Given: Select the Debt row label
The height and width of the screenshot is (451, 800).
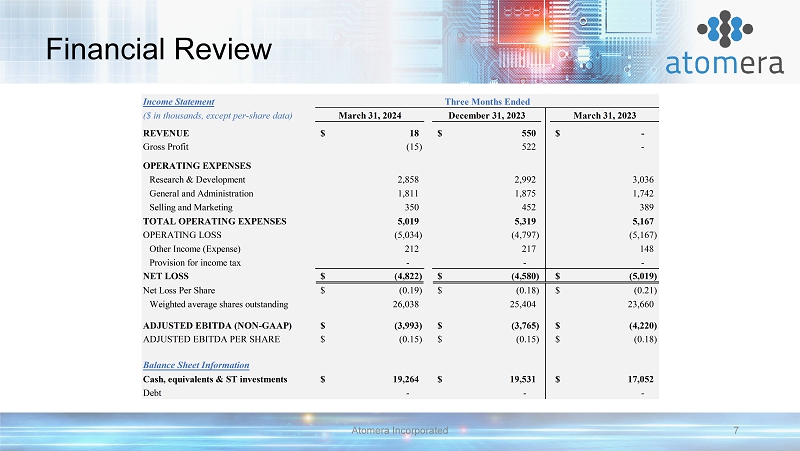Looking at the screenshot, I should coord(154,392).
